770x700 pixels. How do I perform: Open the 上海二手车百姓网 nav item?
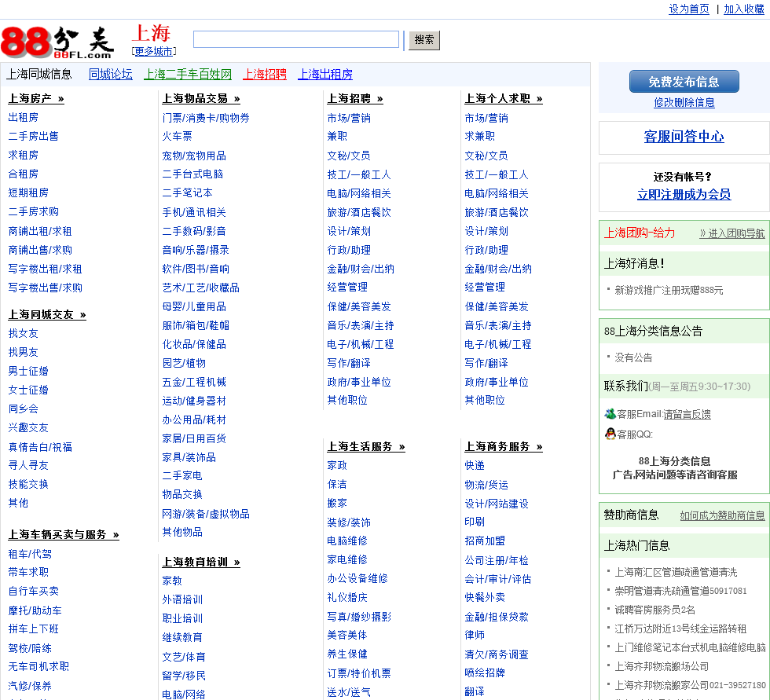pos(188,74)
